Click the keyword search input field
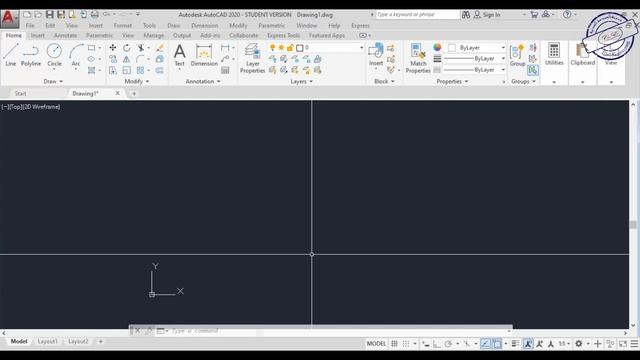Image resolution: width=640 pixels, height=360 pixels. 417,14
